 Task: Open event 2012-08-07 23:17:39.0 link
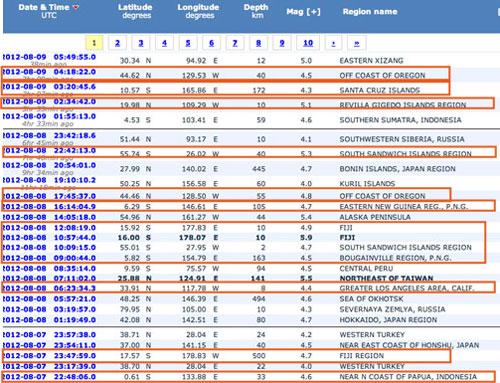pyautogui.click(x=49, y=366)
